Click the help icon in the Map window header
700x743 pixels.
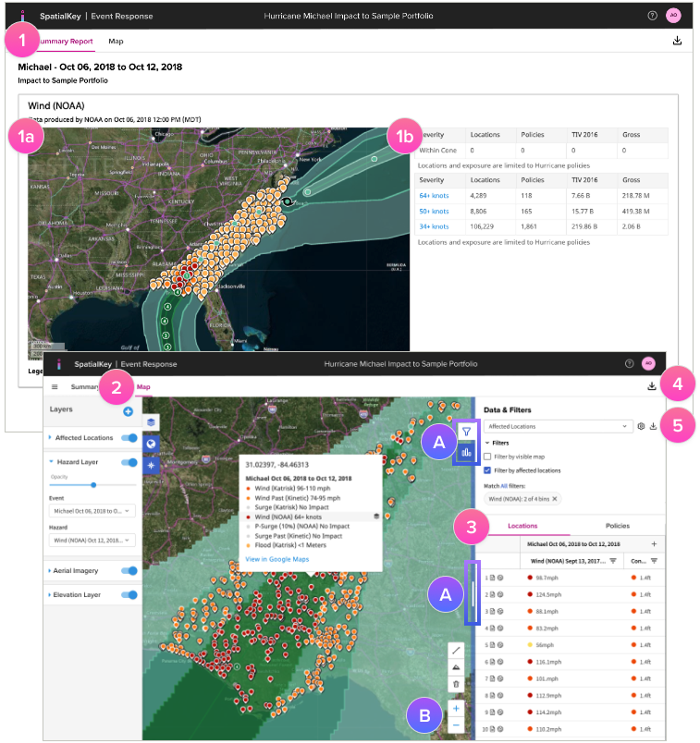(x=630, y=364)
